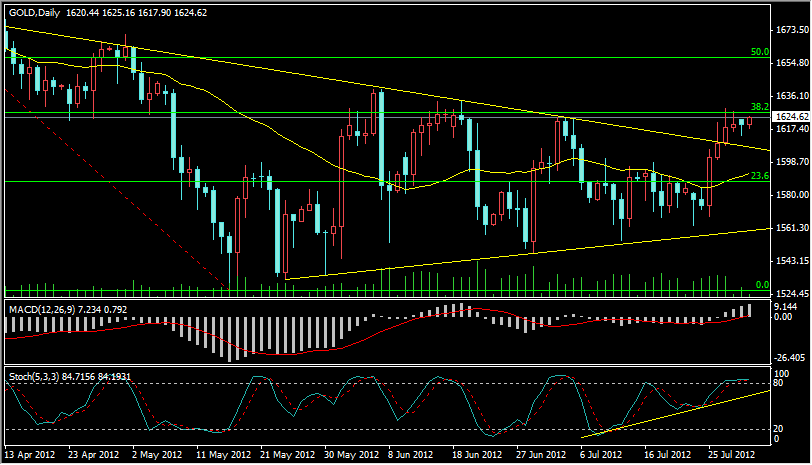This screenshot has width=812, height=465.
Task: Click the current price tag 1624.62
Action: [792, 117]
